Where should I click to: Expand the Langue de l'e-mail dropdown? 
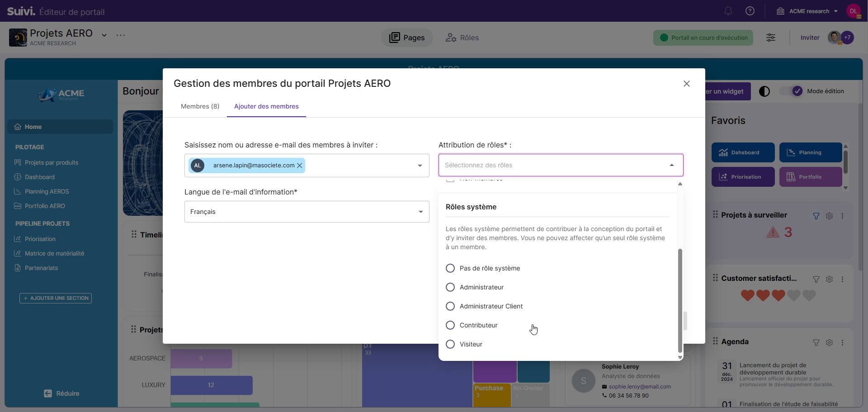pyautogui.click(x=420, y=212)
